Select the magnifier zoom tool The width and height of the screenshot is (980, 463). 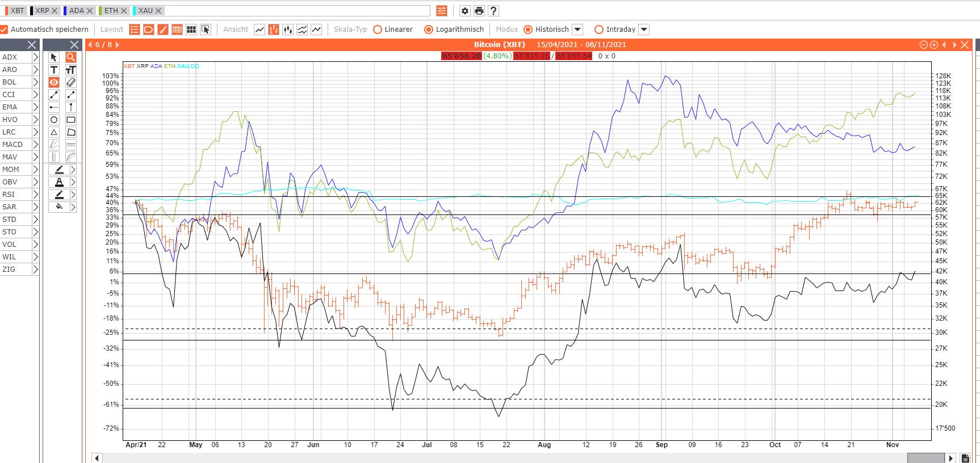tap(71, 57)
